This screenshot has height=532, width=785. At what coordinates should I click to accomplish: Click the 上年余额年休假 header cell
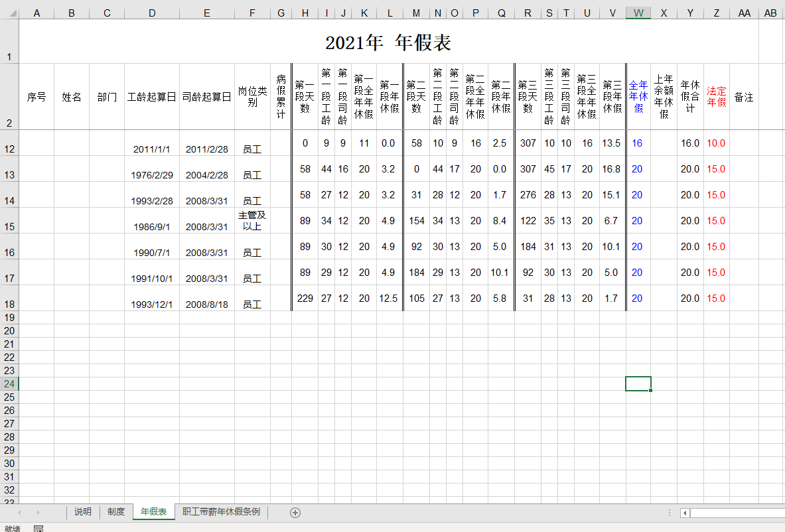pyautogui.click(x=664, y=97)
